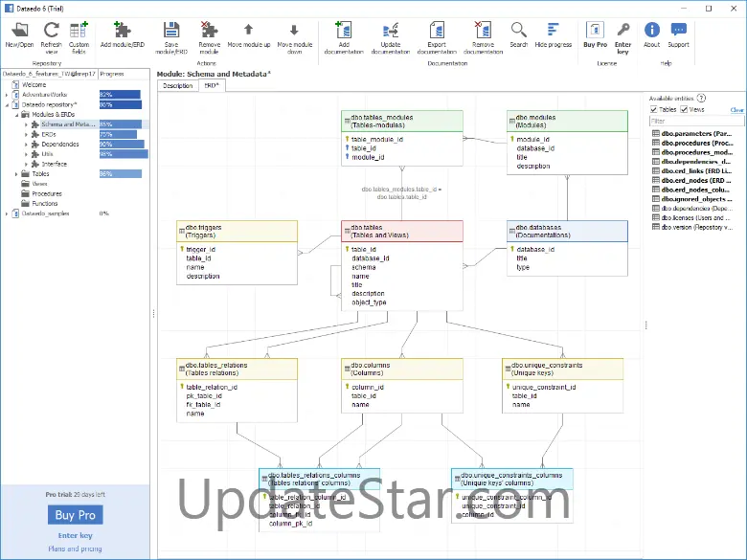Expand the Tables folder node
Image resolution: width=747 pixels, height=560 pixels.
pyautogui.click(x=16, y=174)
